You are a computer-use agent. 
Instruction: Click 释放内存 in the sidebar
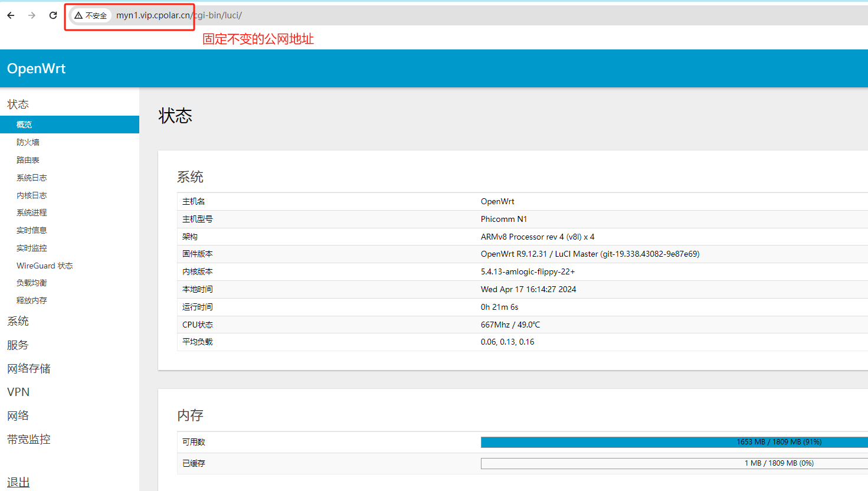pos(31,300)
